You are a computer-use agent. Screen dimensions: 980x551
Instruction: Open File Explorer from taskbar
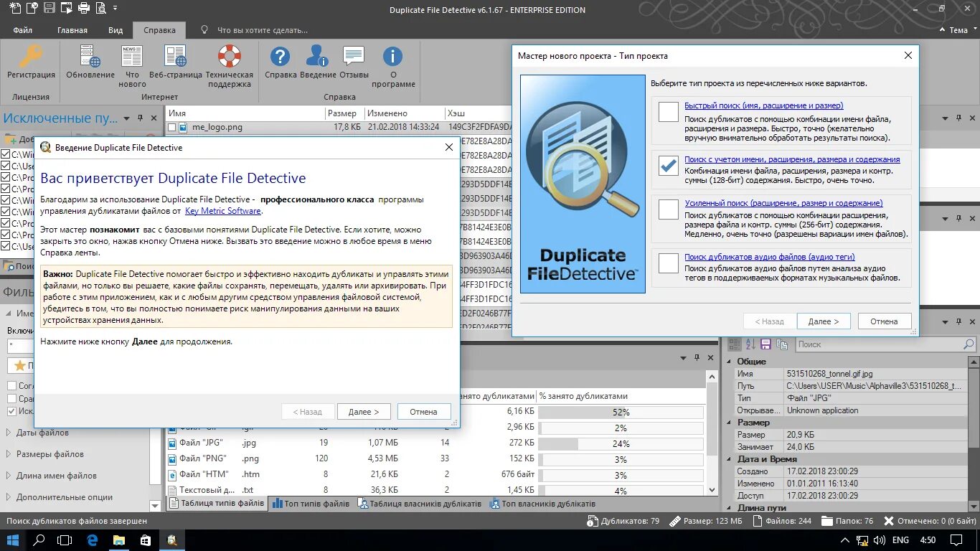point(118,540)
